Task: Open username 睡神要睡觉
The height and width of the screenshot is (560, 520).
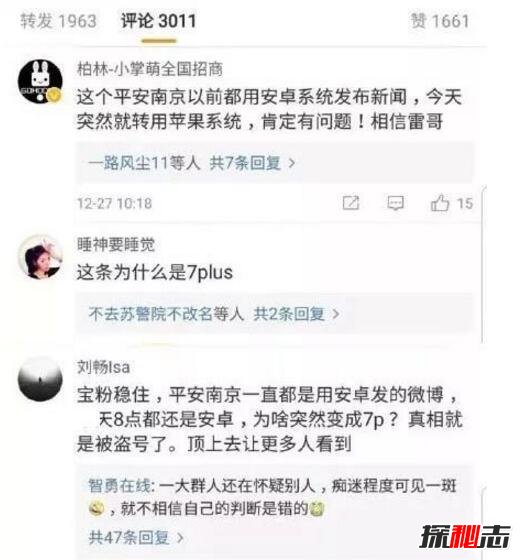Action: pos(116,245)
